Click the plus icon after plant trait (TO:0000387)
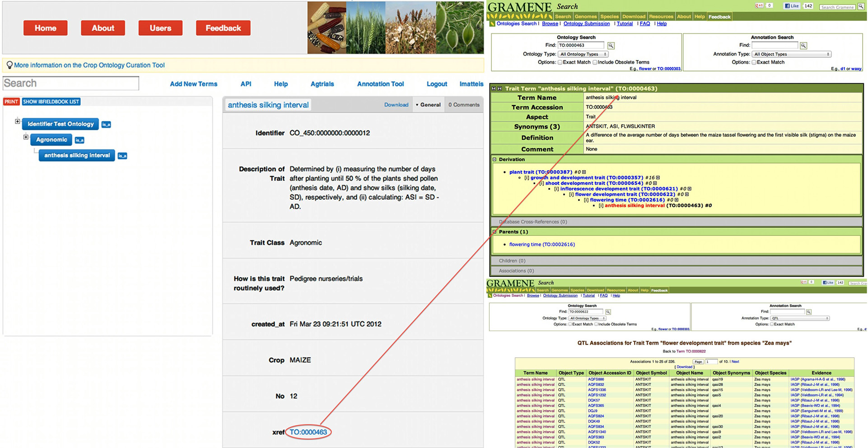Screen dimensions: 868x448 tap(584, 172)
